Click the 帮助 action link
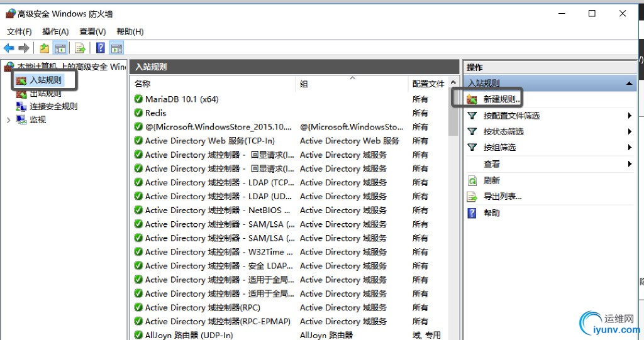This screenshot has width=644, height=340. pos(492,212)
